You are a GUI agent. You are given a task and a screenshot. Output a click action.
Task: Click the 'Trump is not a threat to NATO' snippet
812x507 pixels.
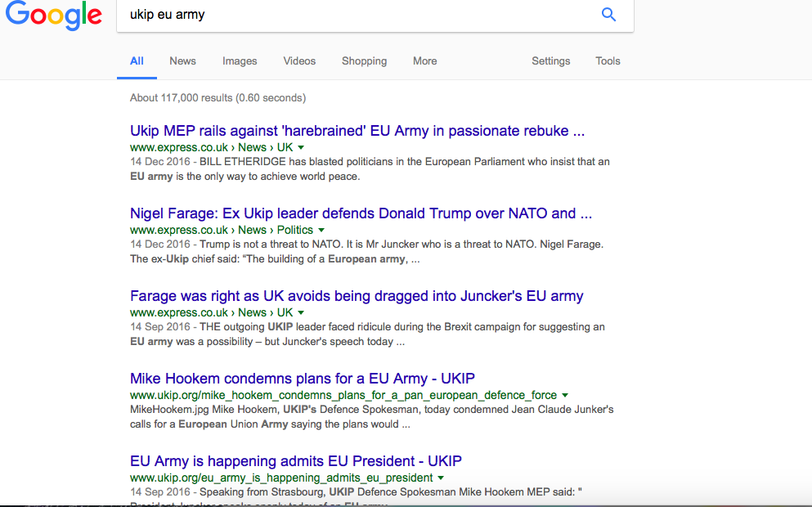[366, 252]
